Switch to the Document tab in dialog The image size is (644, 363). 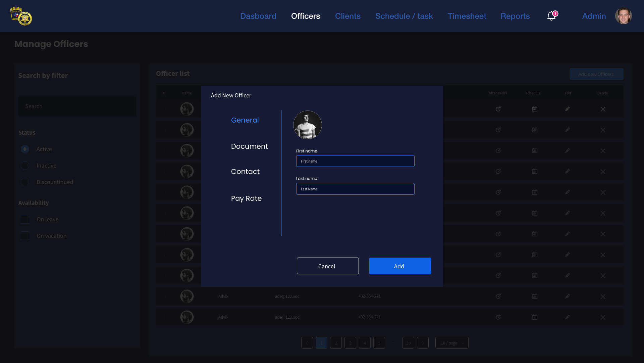click(249, 146)
